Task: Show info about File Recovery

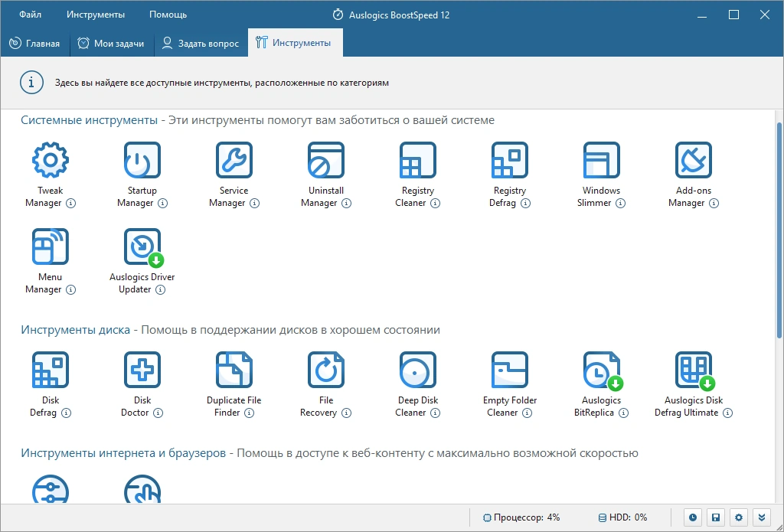Action: (x=347, y=413)
